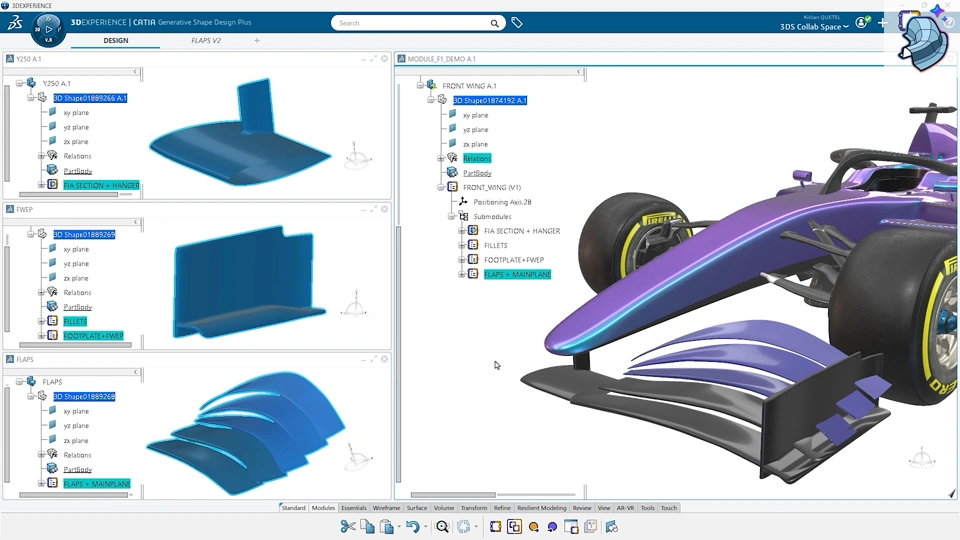The image size is (960, 540).
Task: Open the Wireframe toolbar tab
Action: [386, 508]
